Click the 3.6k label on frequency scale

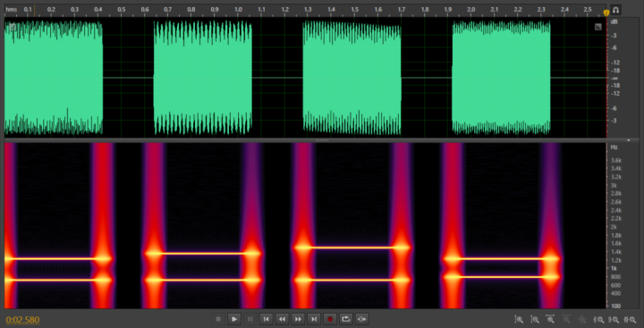tap(616, 161)
